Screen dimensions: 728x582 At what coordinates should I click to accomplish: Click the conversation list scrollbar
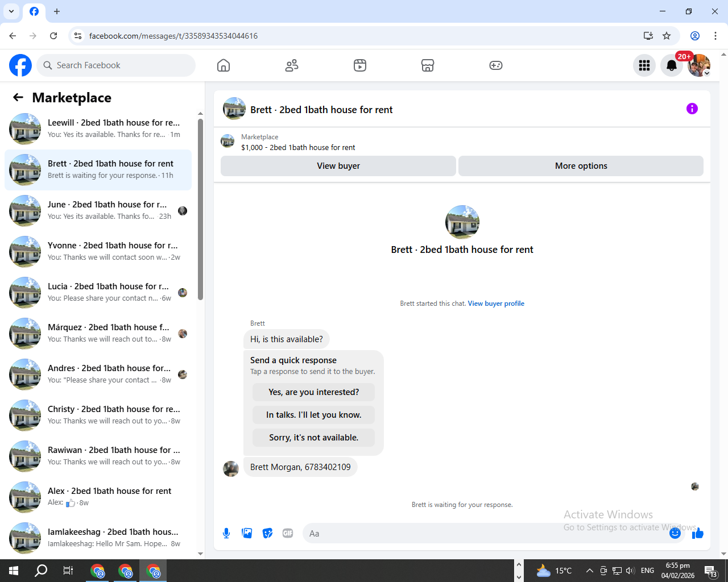point(200,209)
